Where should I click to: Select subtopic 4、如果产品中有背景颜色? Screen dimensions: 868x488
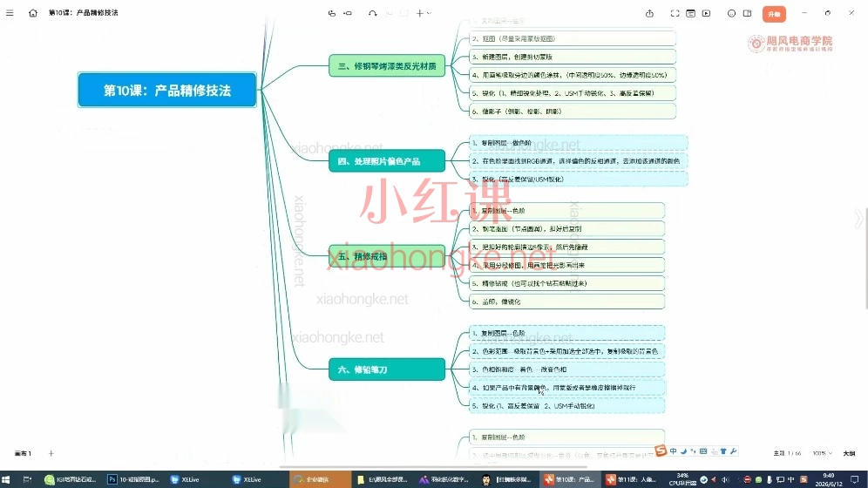tap(566, 387)
